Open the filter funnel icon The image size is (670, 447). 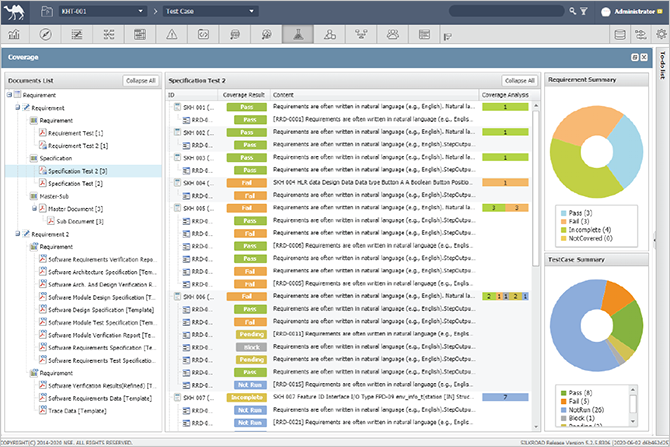[584, 12]
